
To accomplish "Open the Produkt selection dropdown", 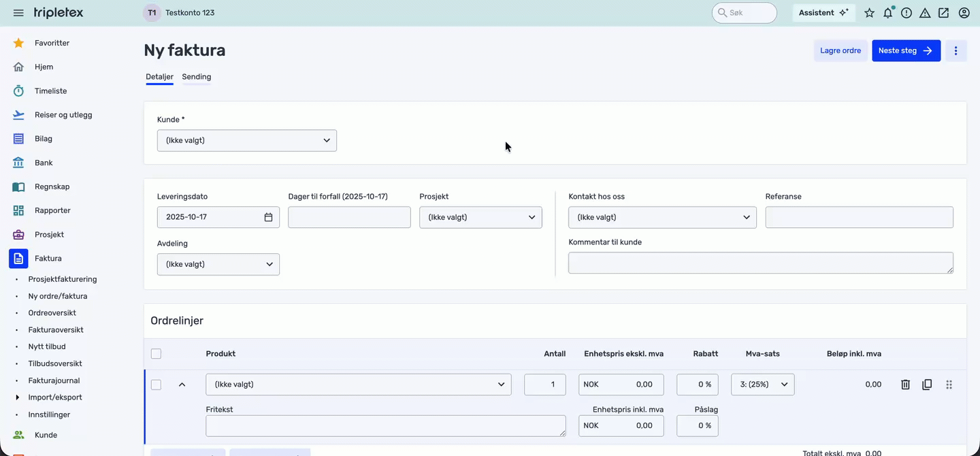I will coord(358,385).
